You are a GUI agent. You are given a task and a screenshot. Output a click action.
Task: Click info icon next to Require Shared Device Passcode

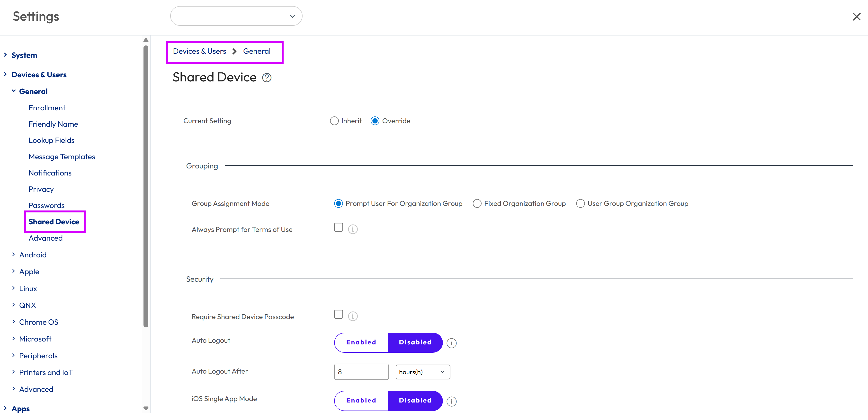352,316
